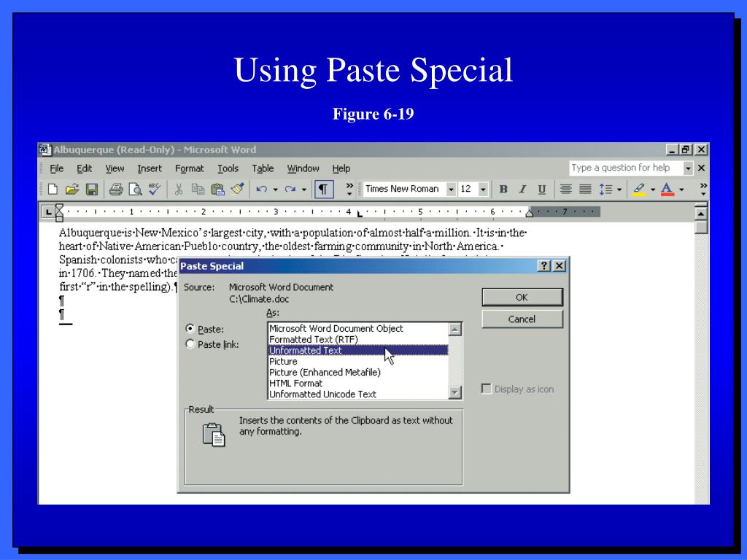The height and width of the screenshot is (560, 747).
Task: Open the Highlight color dropdown arrow
Action: (x=653, y=190)
